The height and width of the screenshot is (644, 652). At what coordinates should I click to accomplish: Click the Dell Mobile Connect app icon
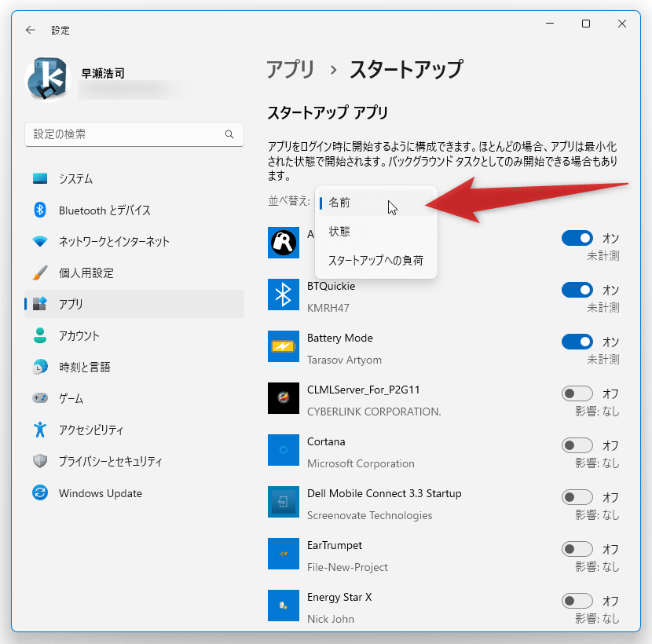pyautogui.click(x=283, y=502)
